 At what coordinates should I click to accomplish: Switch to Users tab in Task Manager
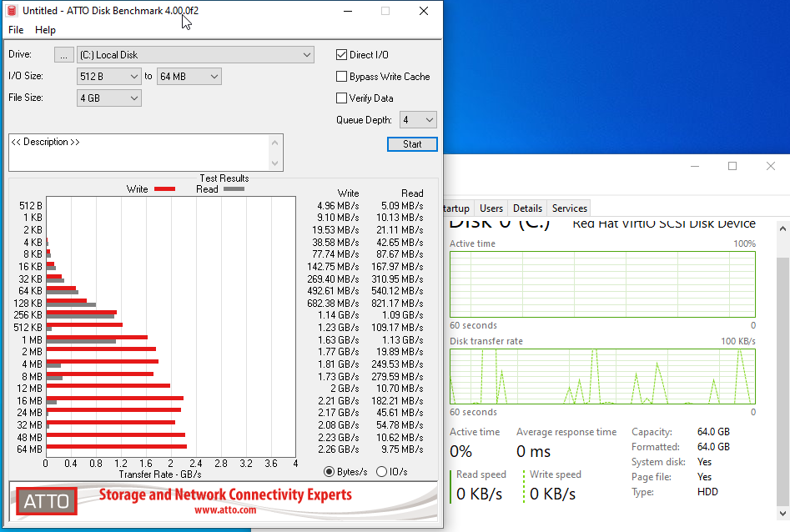(491, 208)
